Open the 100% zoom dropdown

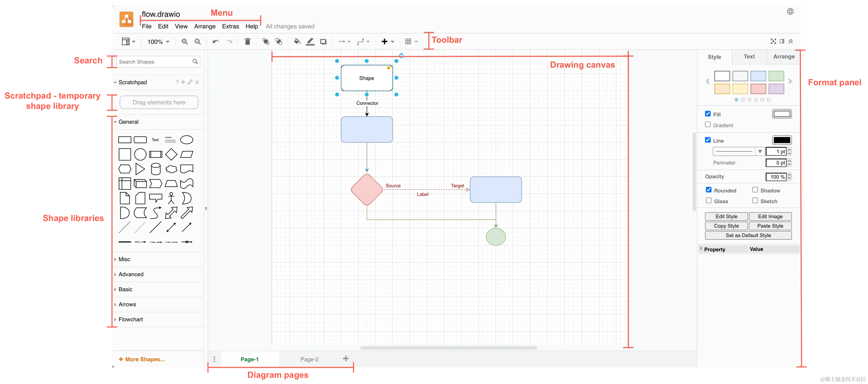coord(158,42)
